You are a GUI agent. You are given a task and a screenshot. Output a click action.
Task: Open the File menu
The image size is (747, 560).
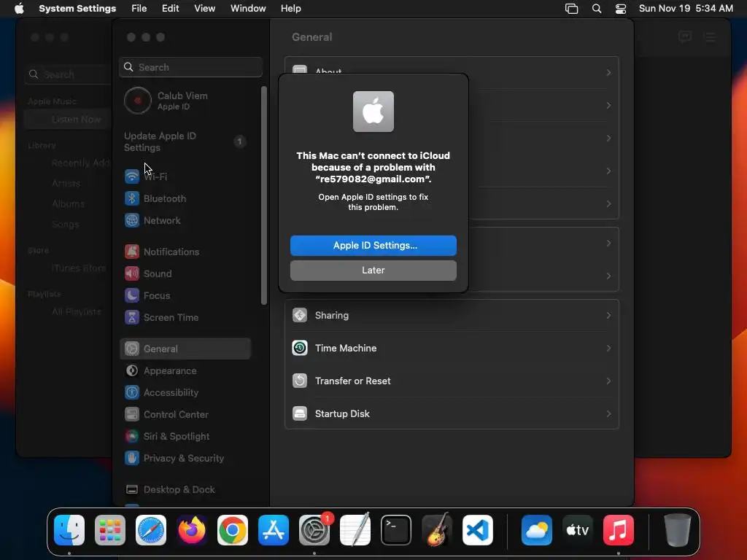point(139,9)
